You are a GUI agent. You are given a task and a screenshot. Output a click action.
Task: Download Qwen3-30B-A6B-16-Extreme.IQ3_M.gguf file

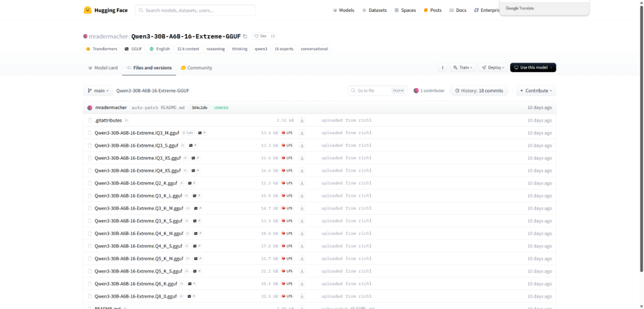(302, 132)
